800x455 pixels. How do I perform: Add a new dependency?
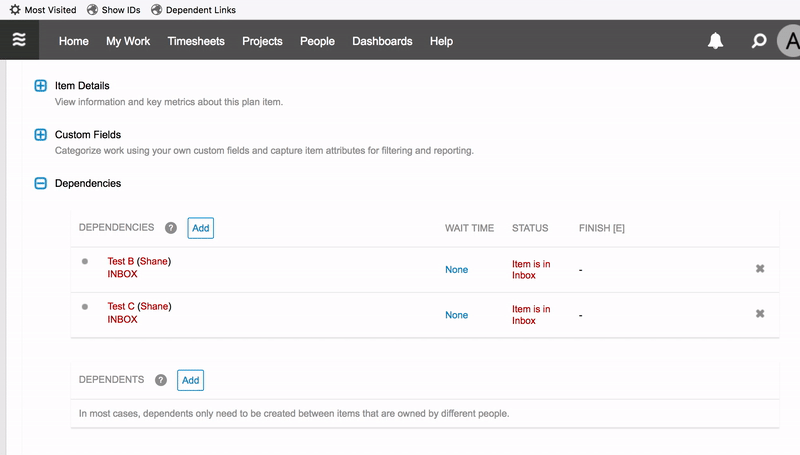click(x=201, y=228)
